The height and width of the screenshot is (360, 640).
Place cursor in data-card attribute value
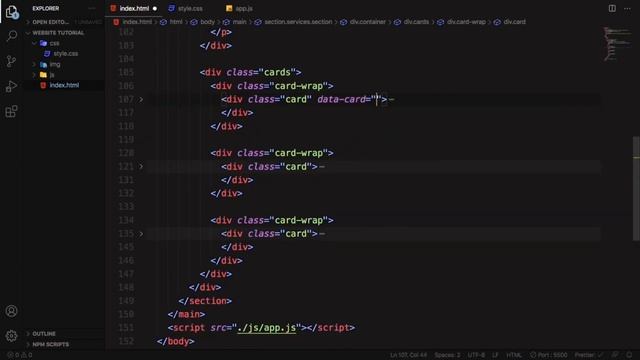coord(377,100)
